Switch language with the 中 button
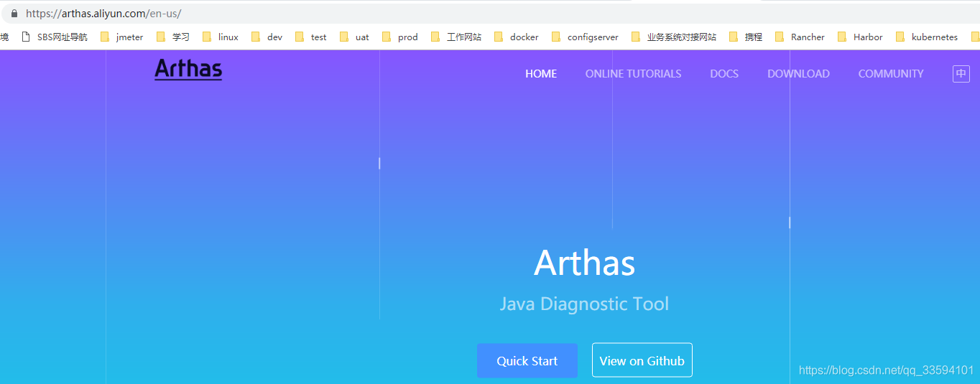 pos(961,74)
